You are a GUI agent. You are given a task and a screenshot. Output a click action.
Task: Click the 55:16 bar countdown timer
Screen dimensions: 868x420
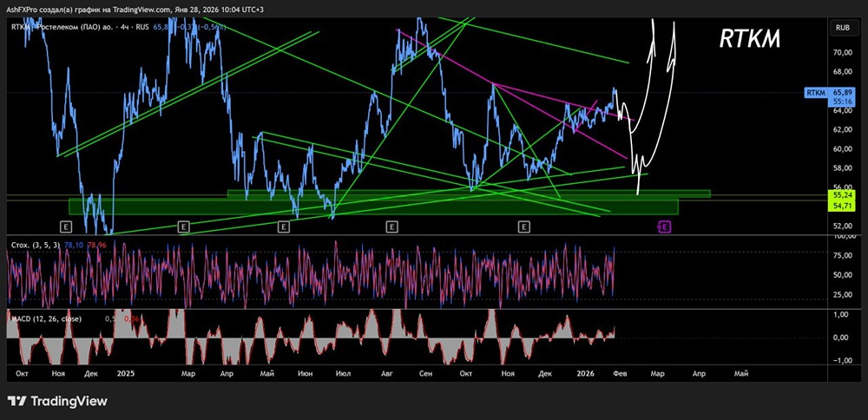pyautogui.click(x=844, y=103)
